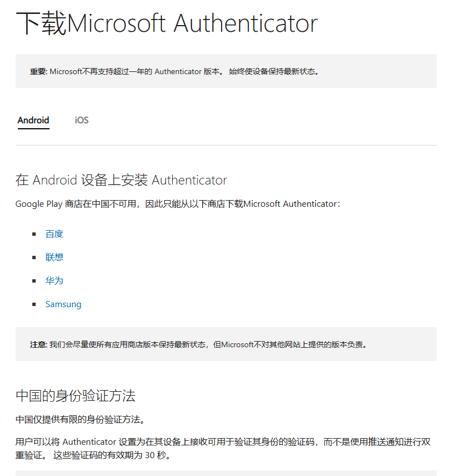
Task: Click the 下载Microsoft Authenticator page title
Action: (167, 23)
